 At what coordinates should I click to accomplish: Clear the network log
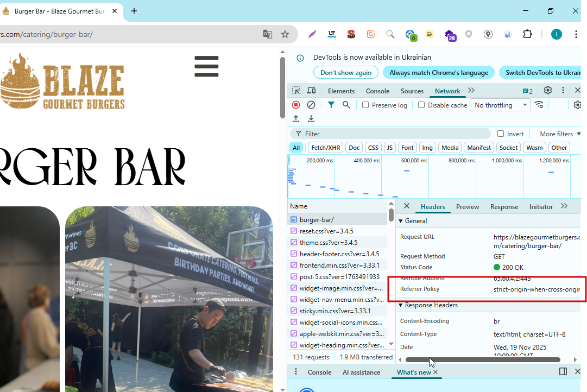coord(311,105)
